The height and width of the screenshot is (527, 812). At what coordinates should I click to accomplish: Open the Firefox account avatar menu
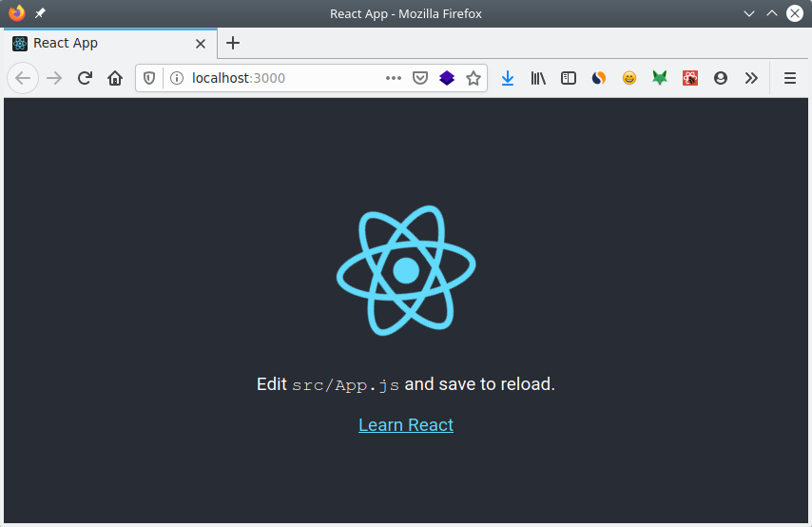pos(721,78)
